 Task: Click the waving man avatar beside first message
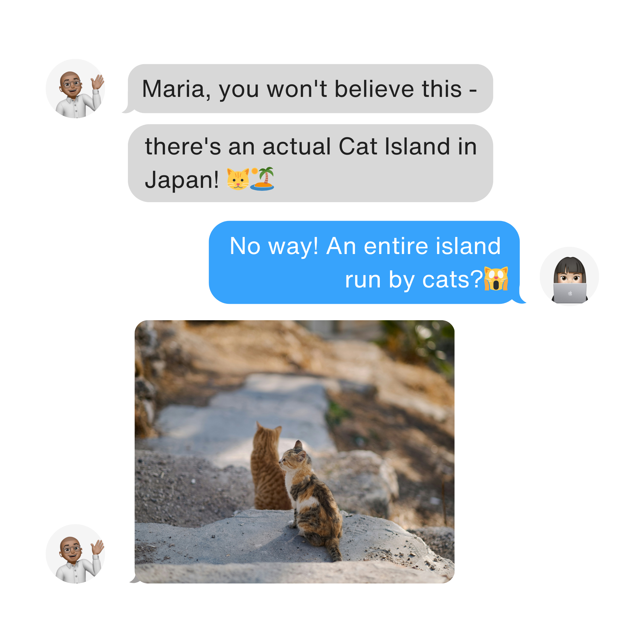pyautogui.click(x=75, y=89)
